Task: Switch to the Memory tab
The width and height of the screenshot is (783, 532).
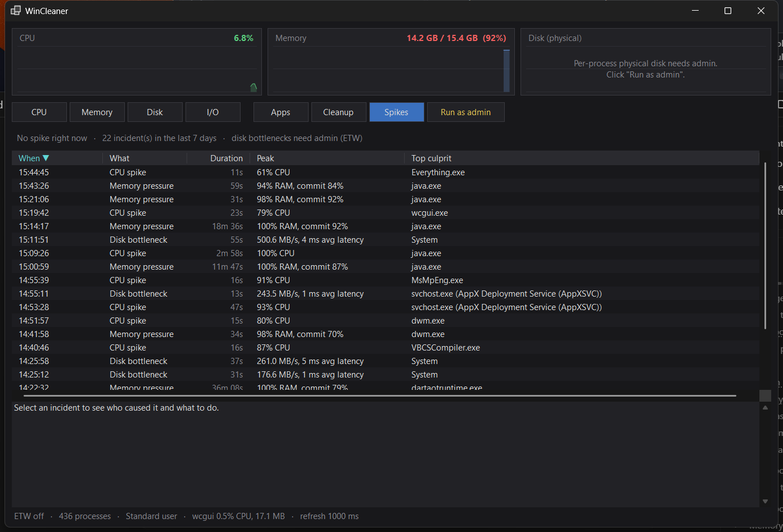Action: [x=97, y=112]
